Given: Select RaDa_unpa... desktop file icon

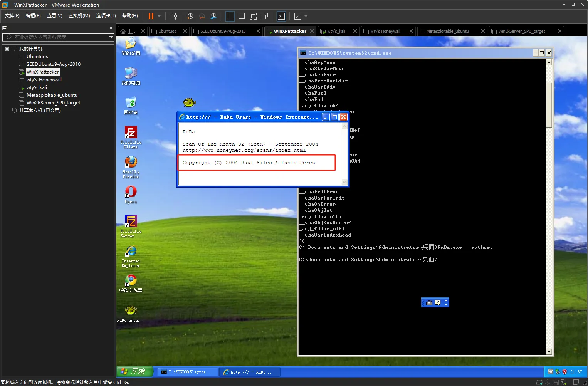Looking at the screenshot, I should click(x=131, y=314).
